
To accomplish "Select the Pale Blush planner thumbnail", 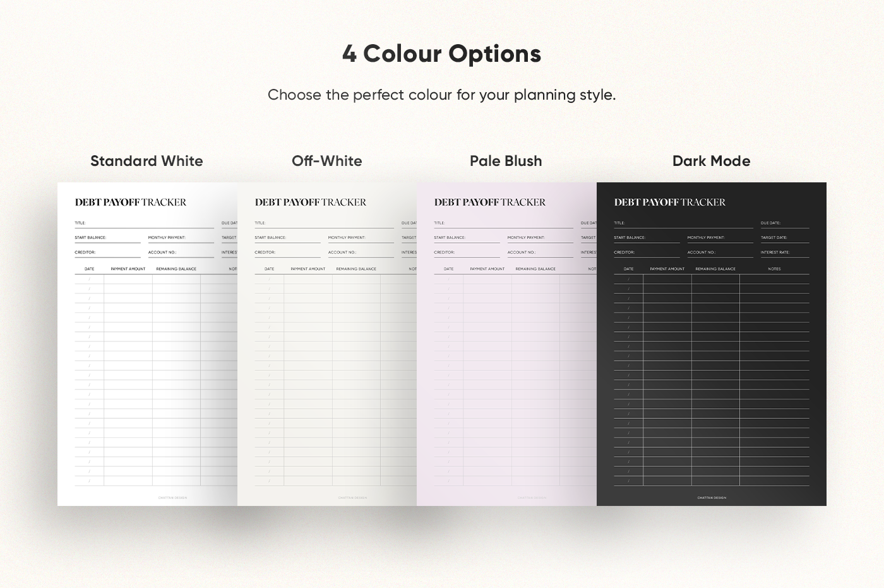I will (x=506, y=344).
